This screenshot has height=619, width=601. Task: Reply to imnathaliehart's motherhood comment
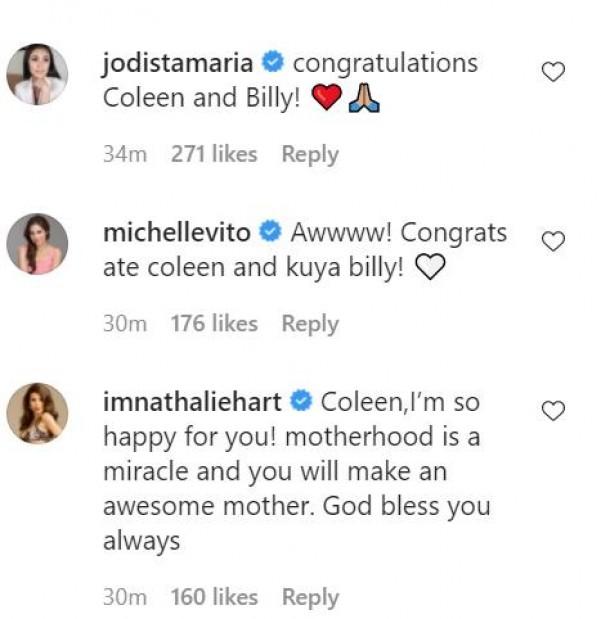pos(310,597)
